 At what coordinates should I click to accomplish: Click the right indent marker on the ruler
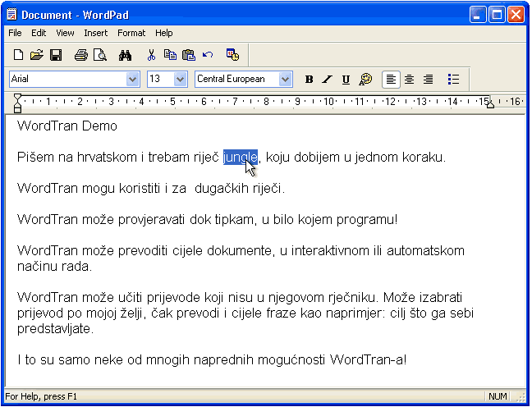tap(490, 104)
